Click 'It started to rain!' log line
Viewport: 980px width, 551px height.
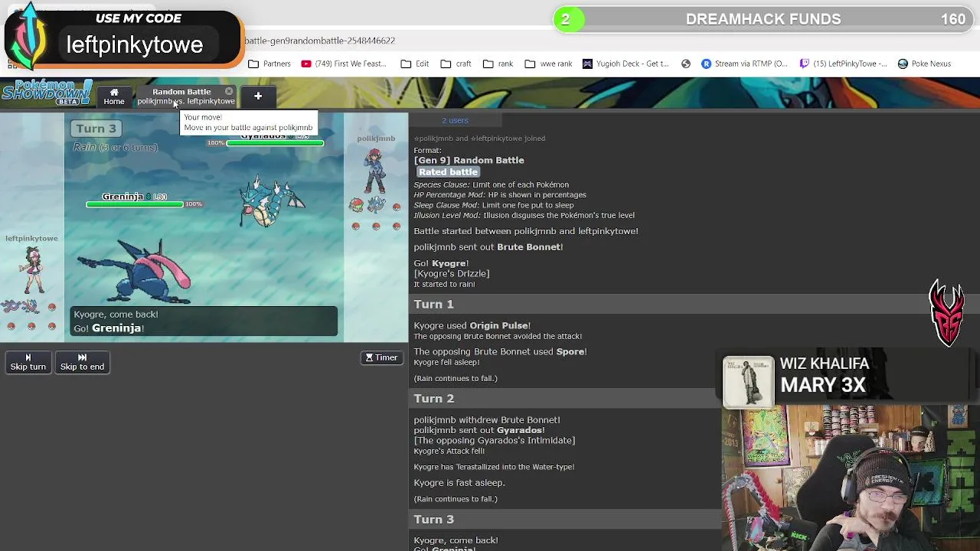(x=444, y=284)
